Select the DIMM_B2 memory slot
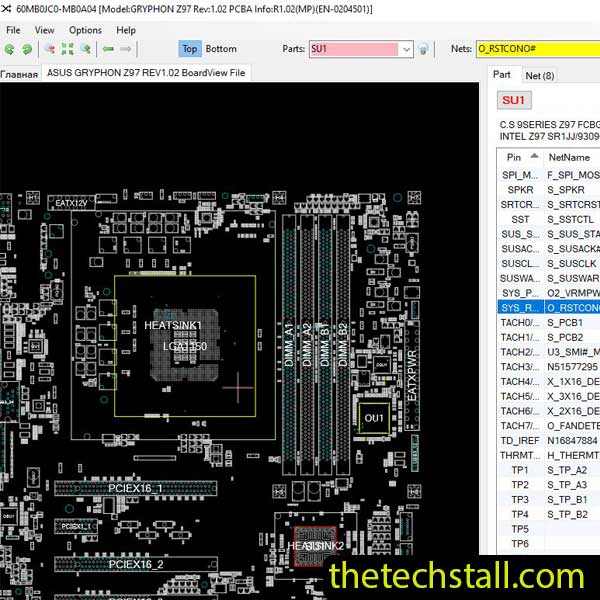Viewport: 600px width, 600px height. tap(343, 344)
